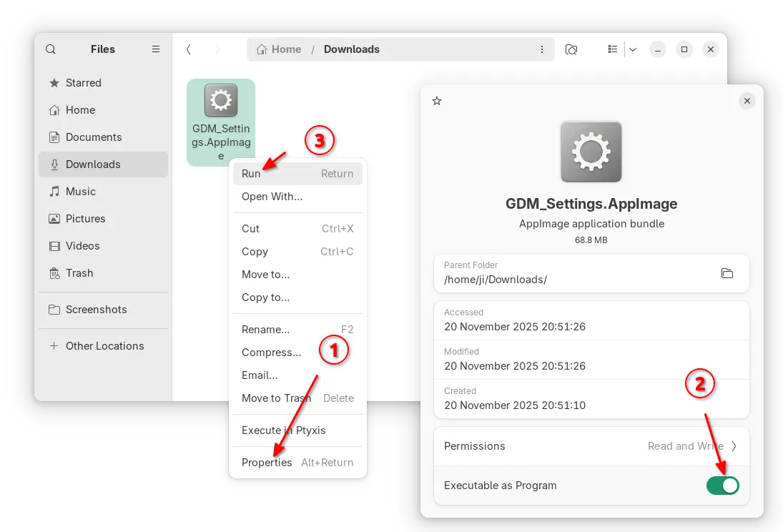Open parent folder via folder icon
This screenshot has height=532, width=783.
(x=727, y=273)
